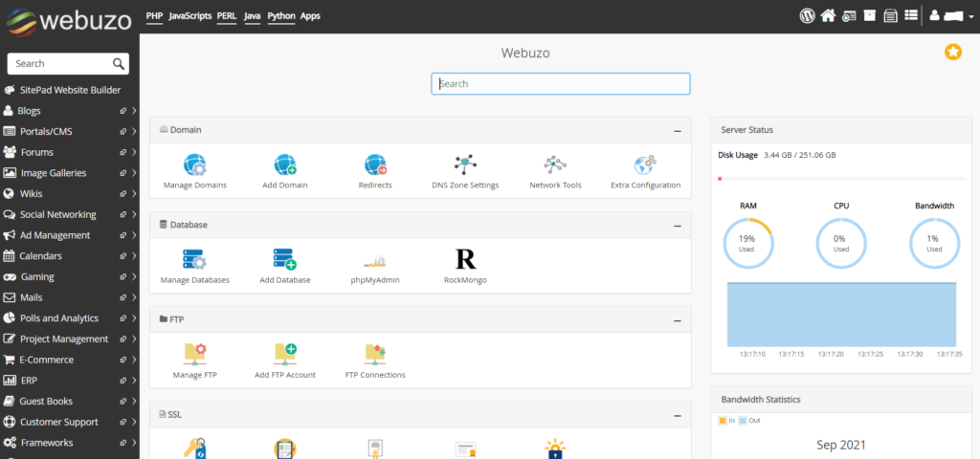The image size is (980, 459).
Task: Launch phpMyAdmin
Action: tap(375, 260)
